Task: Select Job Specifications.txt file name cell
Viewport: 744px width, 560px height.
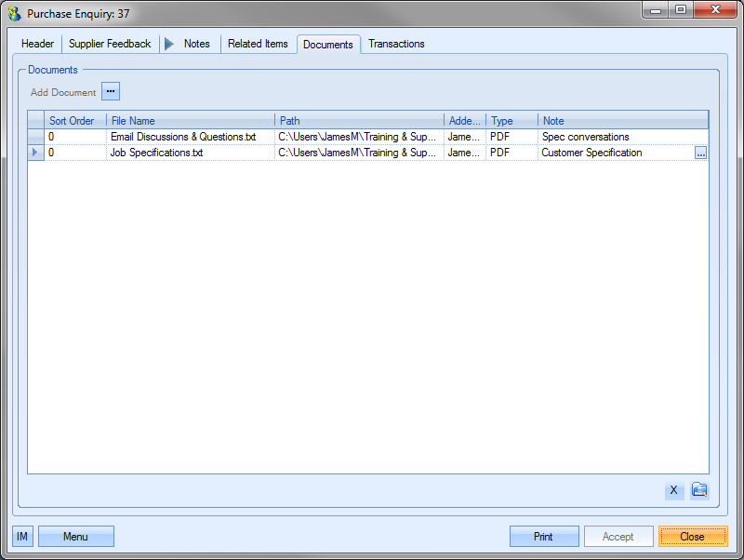Action: click(x=191, y=153)
